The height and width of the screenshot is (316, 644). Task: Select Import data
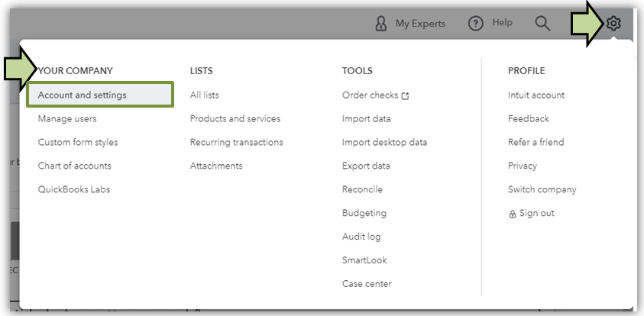click(367, 118)
